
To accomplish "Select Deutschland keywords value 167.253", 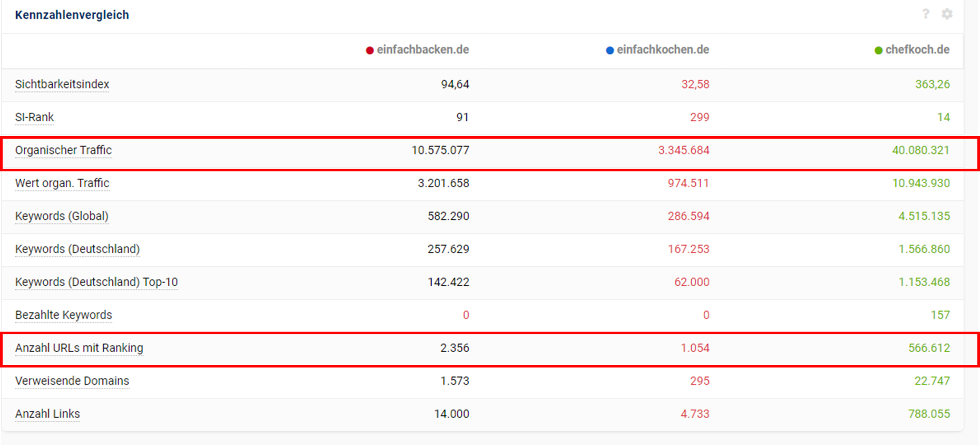I will click(x=688, y=249).
